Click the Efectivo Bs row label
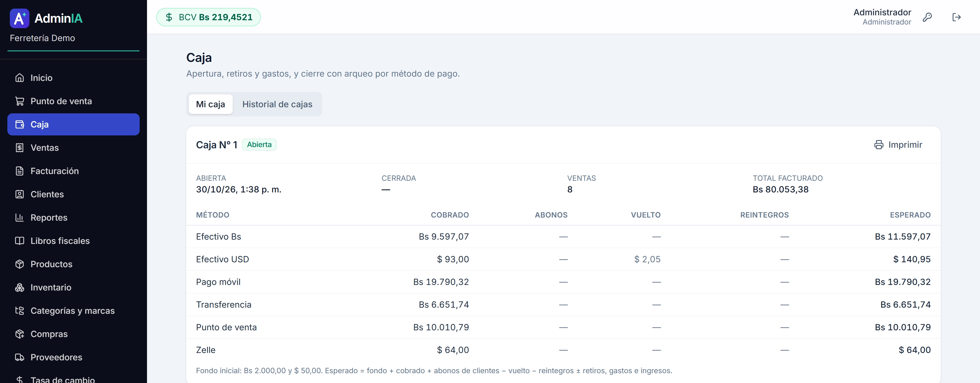The image size is (980, 383). (218, 237)
